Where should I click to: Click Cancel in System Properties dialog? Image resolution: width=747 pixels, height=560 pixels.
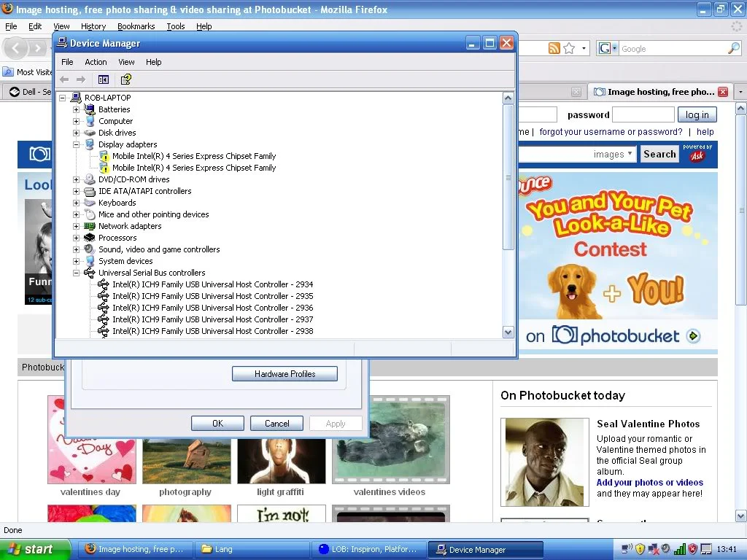276,424
